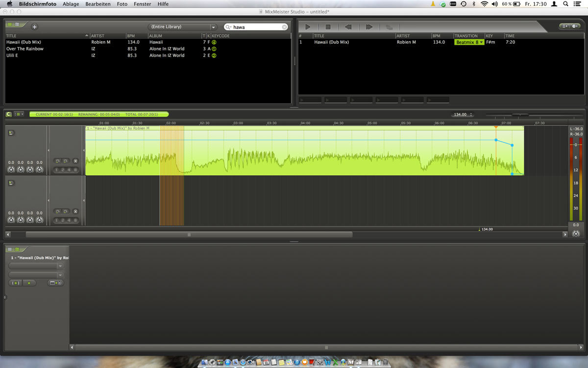This screenshot has width=588, height=368.
Task: Click the fourth knob on track 1
Action: (40, 169)
